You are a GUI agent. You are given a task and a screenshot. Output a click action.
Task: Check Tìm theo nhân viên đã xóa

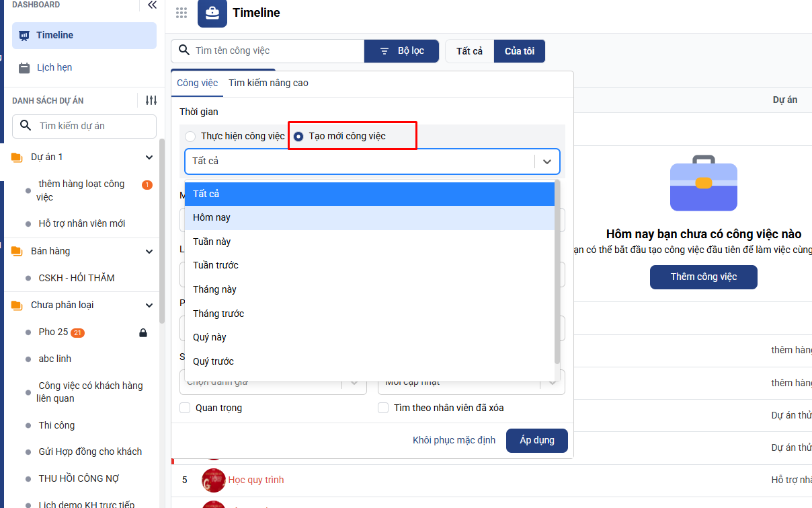(x=383, y=408)
